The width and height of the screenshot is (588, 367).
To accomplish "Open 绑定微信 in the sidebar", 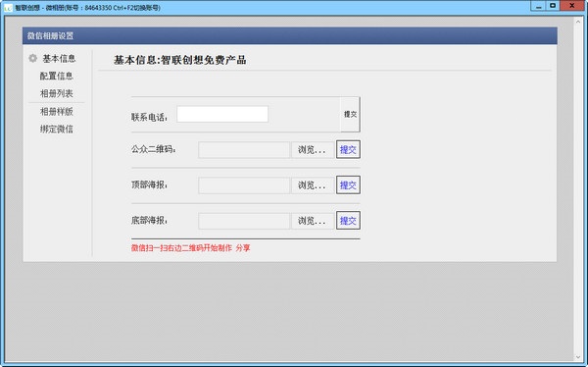I will (56, 130).
